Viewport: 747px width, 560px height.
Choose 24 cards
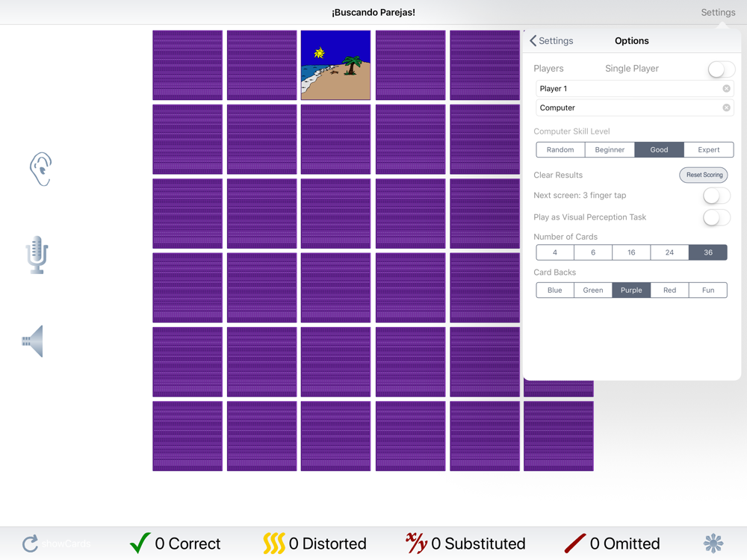click(x=670, y=252)
